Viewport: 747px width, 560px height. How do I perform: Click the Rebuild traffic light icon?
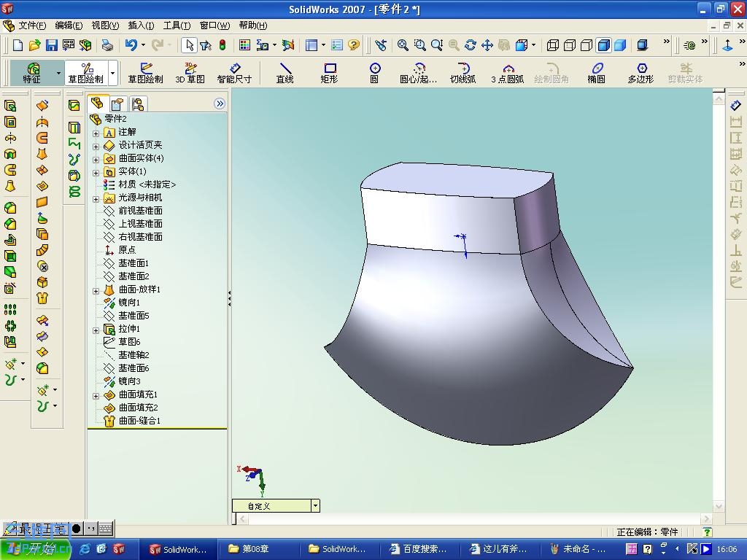click(x=222, y=45)
